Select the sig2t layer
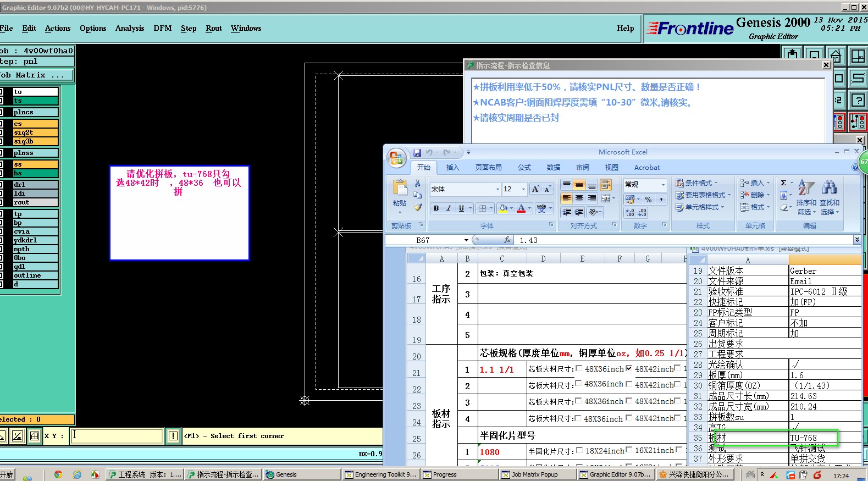 point(35,132)
